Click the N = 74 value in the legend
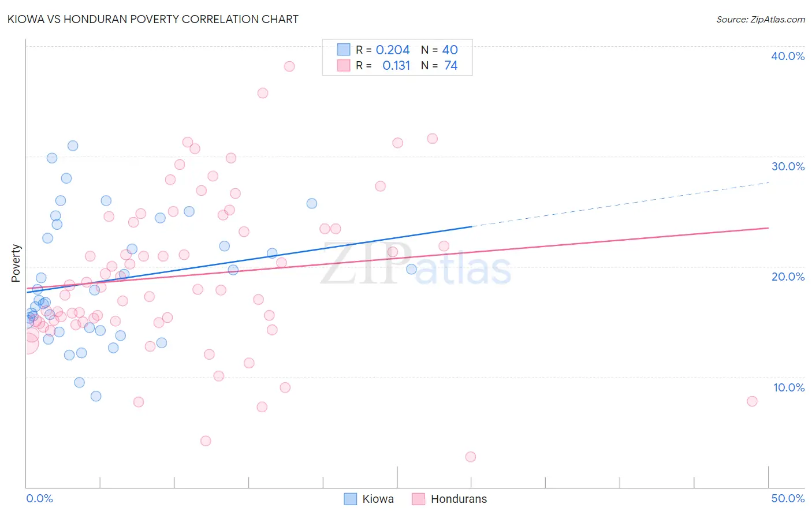The height and width of the screenshot is (515, 812). pos(439,65)
